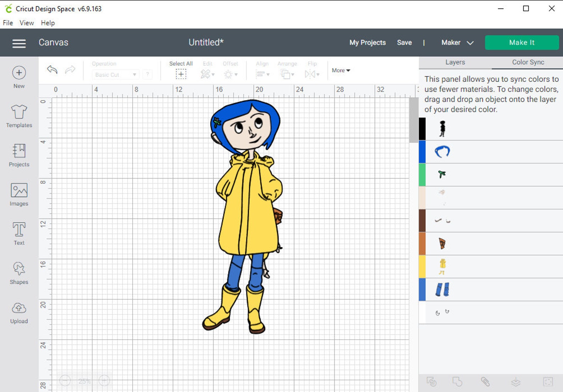Click the Upload icon

tap(19, 308)
